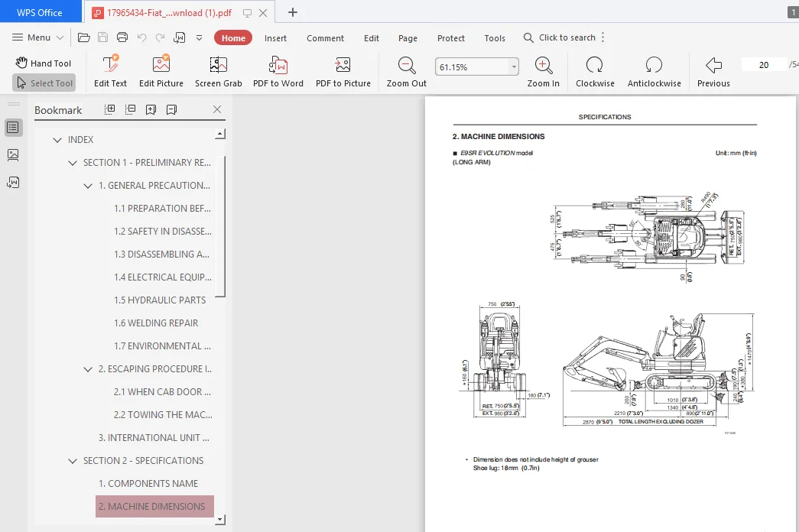Click the PDF to Picture converter
Screen dimensions: 799x532
[343, 72]
